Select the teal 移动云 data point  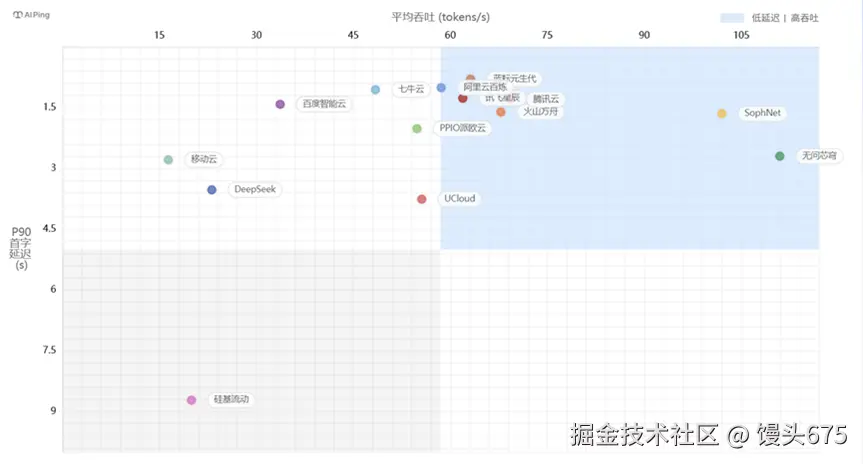point(168,160)
